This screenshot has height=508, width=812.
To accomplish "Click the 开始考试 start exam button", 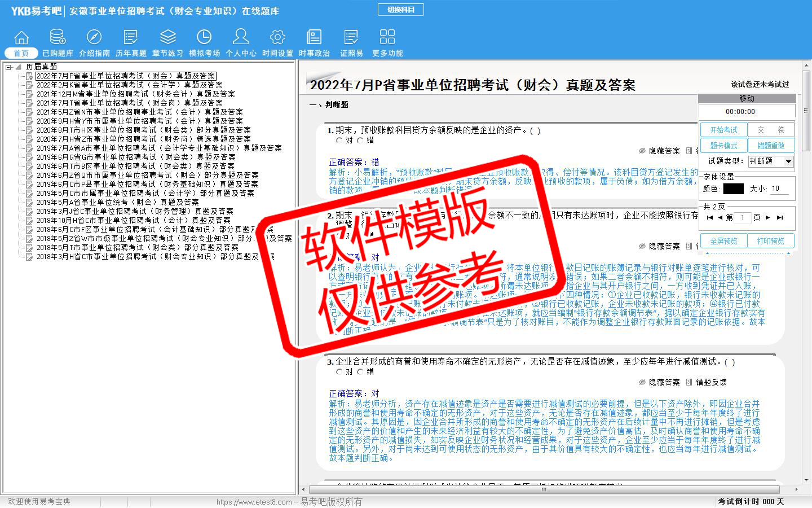I will [723, 130].
